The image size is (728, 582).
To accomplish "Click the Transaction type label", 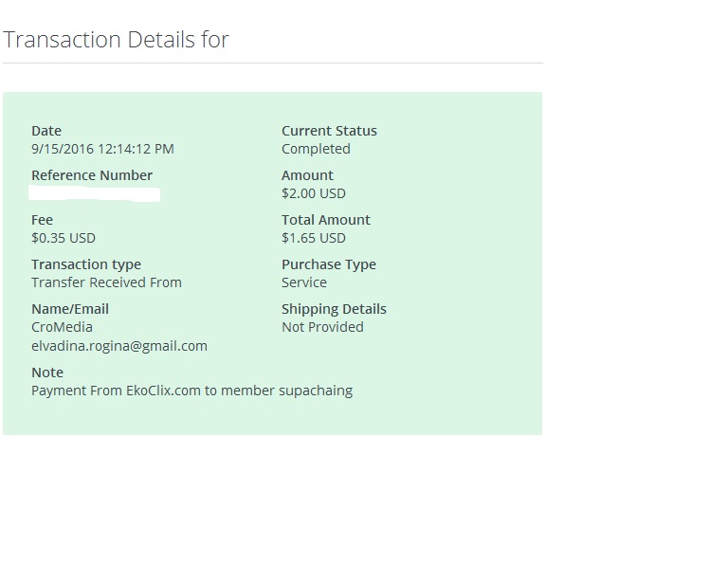I will click(86, 264).
